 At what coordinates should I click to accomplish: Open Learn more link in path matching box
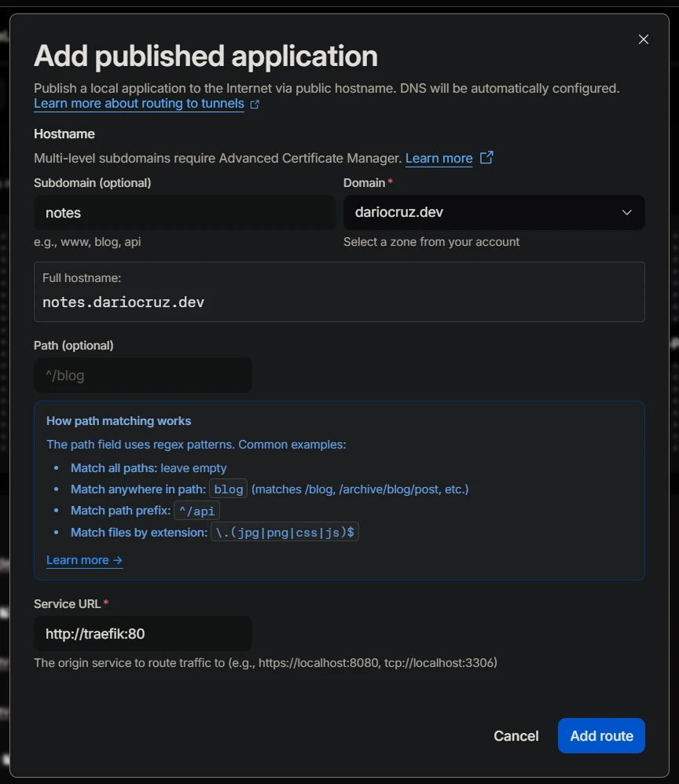(x=84, y=560)
